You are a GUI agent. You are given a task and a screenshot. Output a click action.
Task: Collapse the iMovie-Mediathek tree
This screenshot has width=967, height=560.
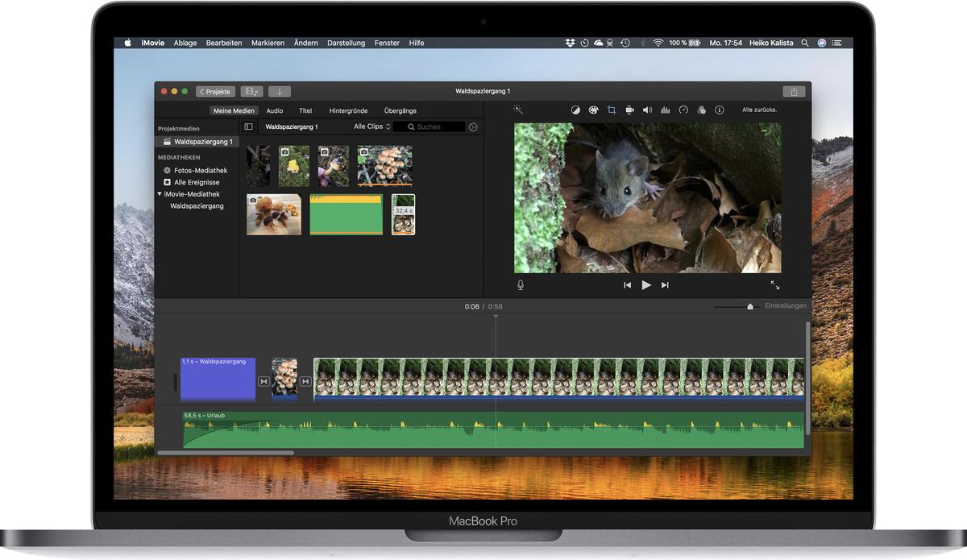[x=160, y=194]
